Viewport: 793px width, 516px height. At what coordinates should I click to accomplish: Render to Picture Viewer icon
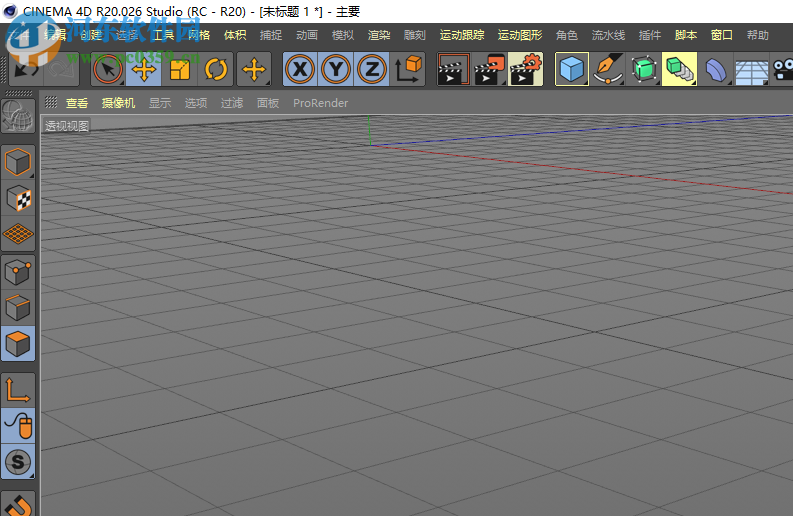[489, 69]
